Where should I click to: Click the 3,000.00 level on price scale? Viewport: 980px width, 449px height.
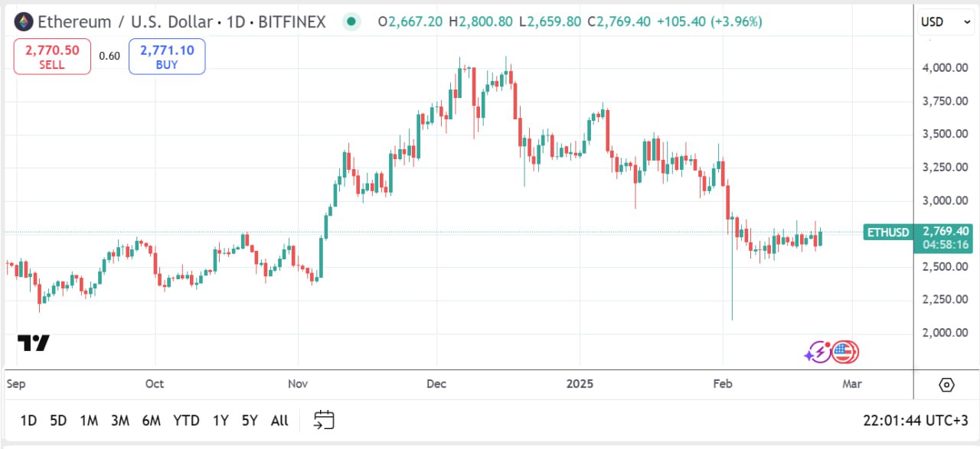click(946, 200)
